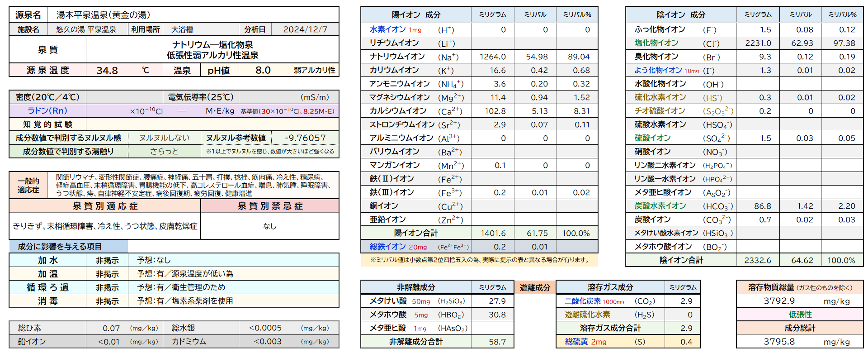Select the ナトリウムイオン milligram value 1264.0
Viewport: 868px width, 353px height.
492,57
